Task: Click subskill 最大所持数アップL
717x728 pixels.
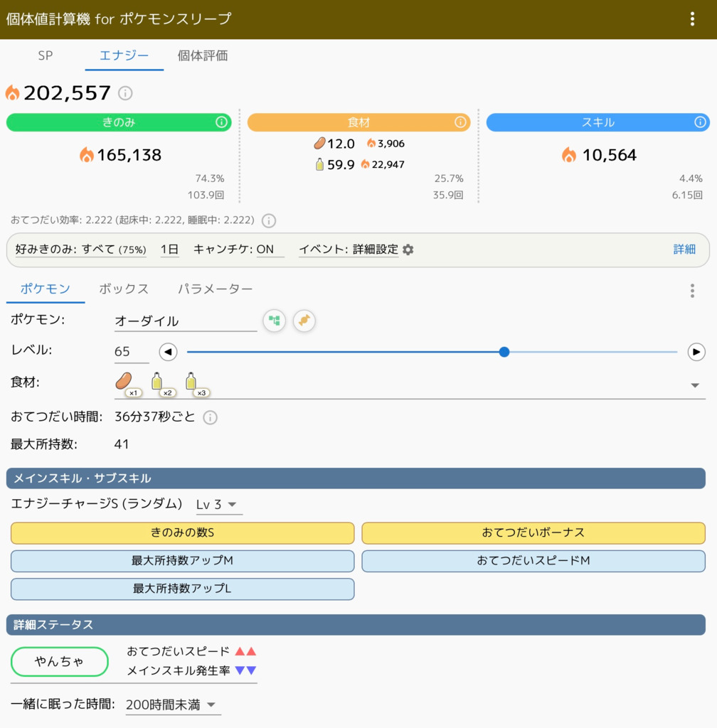Action: click(183, 589)
